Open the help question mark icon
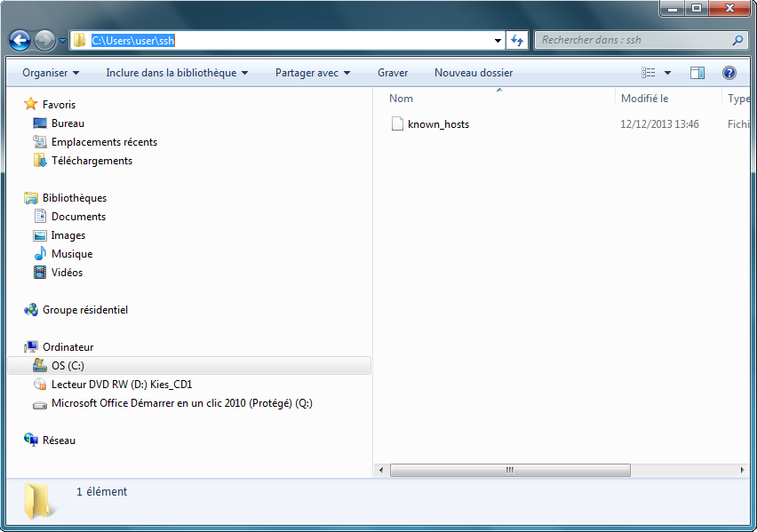This screenshot has height=532, width=757. (729, 73)
